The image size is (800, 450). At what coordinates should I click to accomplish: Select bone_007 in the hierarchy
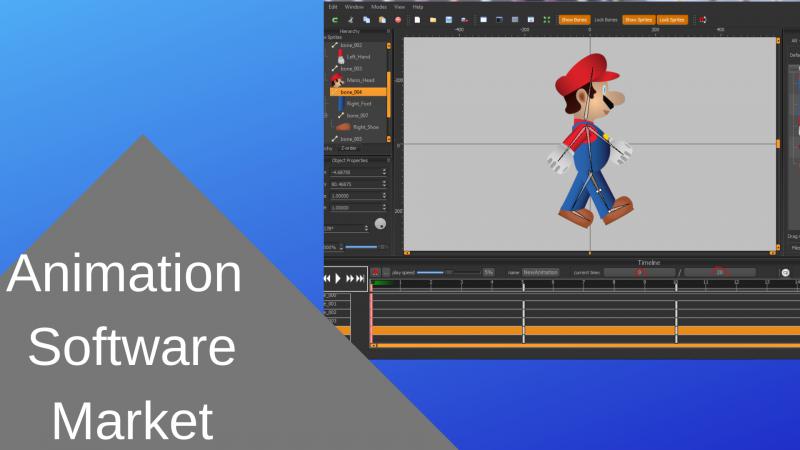356,116
